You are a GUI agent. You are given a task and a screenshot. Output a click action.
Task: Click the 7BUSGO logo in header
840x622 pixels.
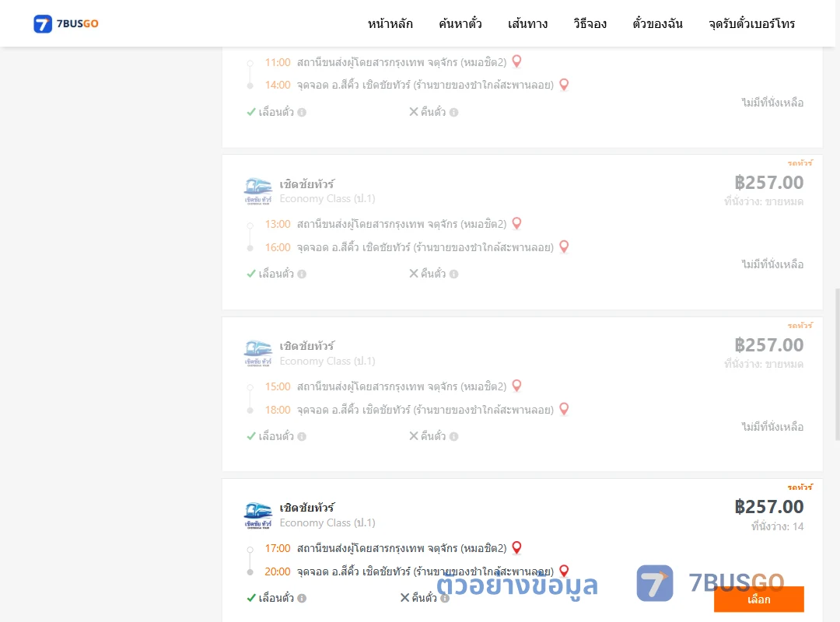pos(66,23)
